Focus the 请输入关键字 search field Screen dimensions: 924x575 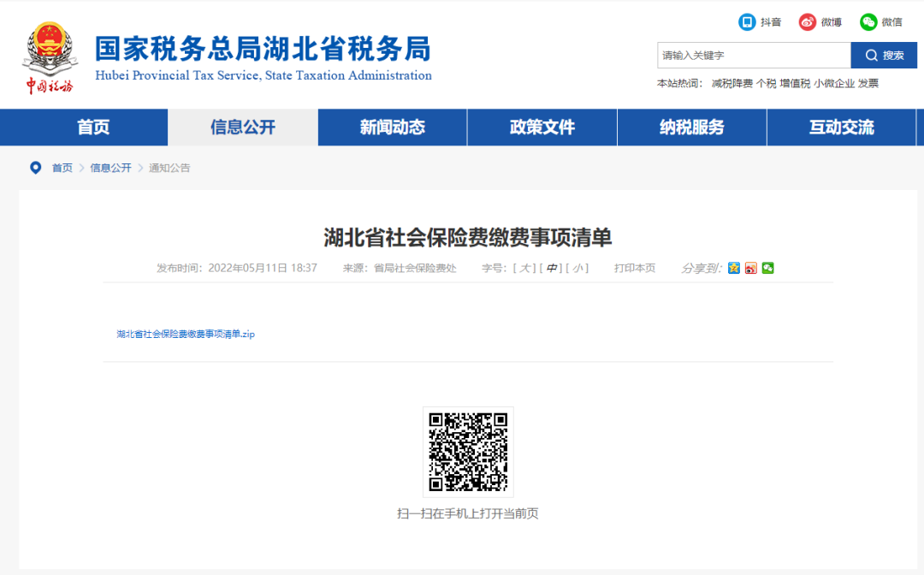755,56
